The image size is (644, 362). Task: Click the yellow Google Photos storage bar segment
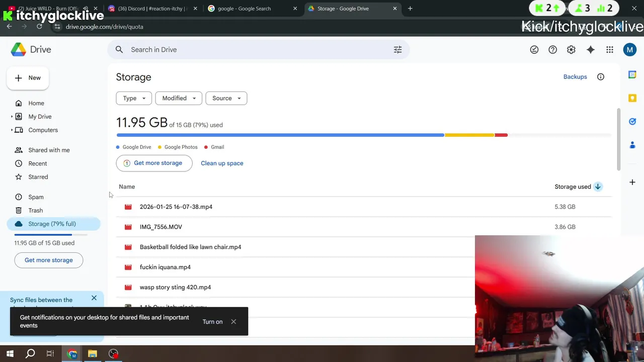(469, 135)
